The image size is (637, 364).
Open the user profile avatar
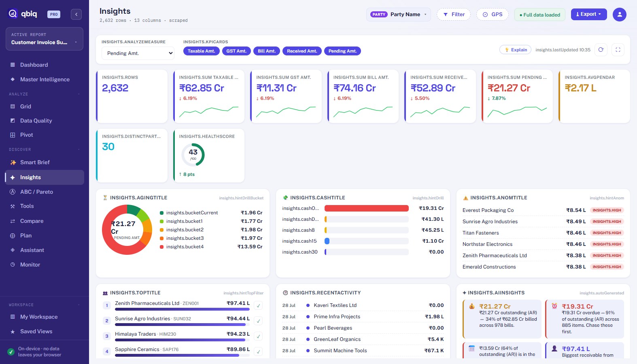coord(619,15)
